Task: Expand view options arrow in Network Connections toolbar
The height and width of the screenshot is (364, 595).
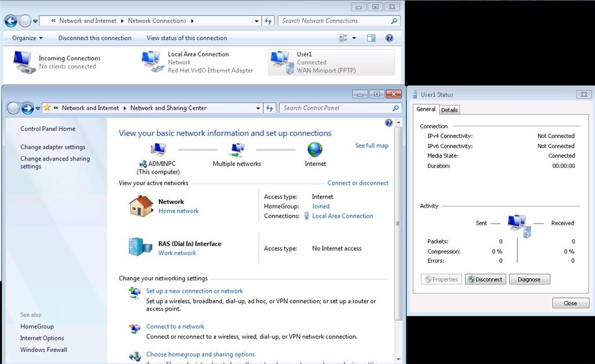Action: (x=354, y=38)
